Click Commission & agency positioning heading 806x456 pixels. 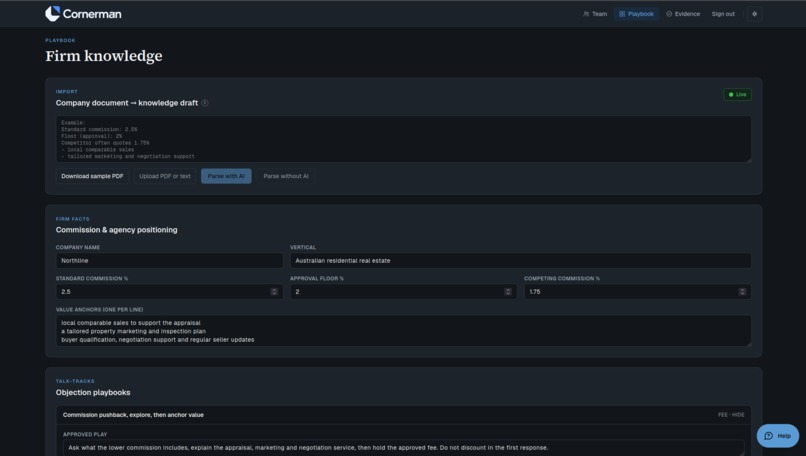[x=117, y=230]
